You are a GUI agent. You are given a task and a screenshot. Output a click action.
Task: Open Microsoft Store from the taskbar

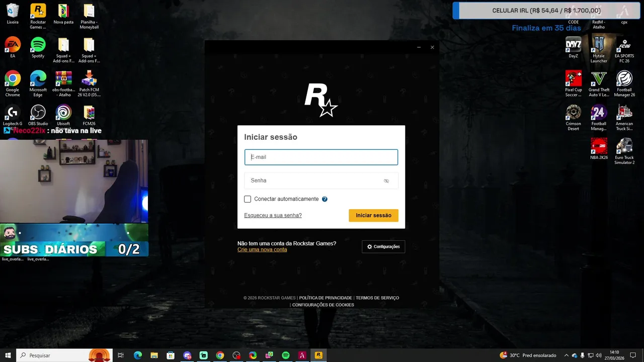(x=171, y=355)
